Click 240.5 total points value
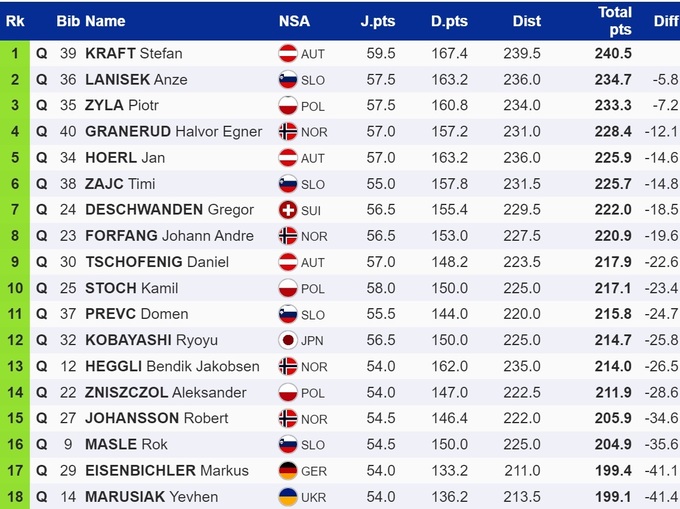 [x=613, y=54]
